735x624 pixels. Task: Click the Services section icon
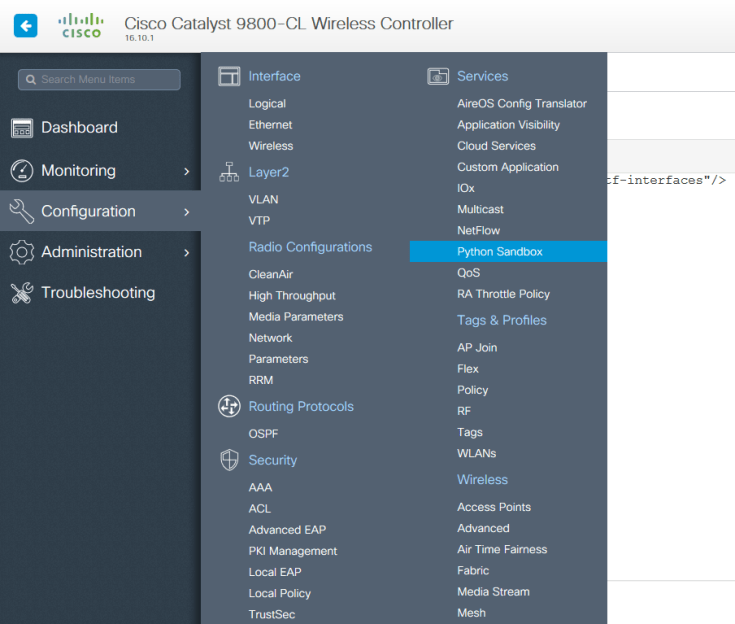[438, 76]
